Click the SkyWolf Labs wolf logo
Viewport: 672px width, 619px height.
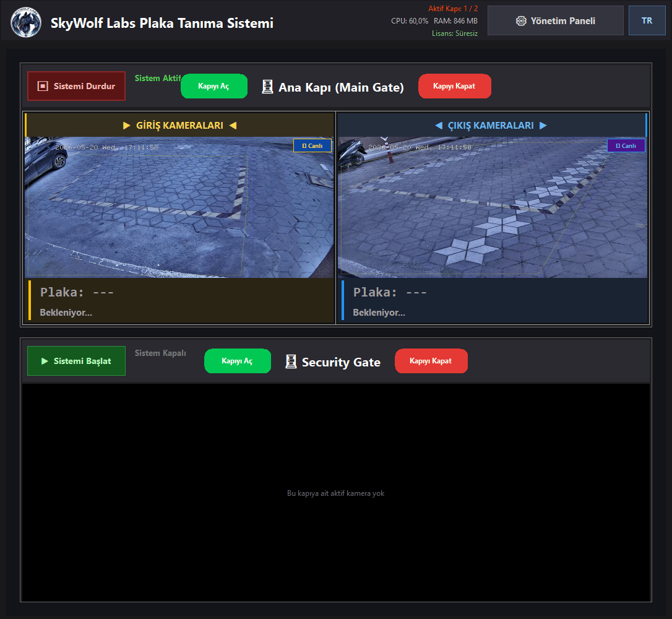click(26, 22)
